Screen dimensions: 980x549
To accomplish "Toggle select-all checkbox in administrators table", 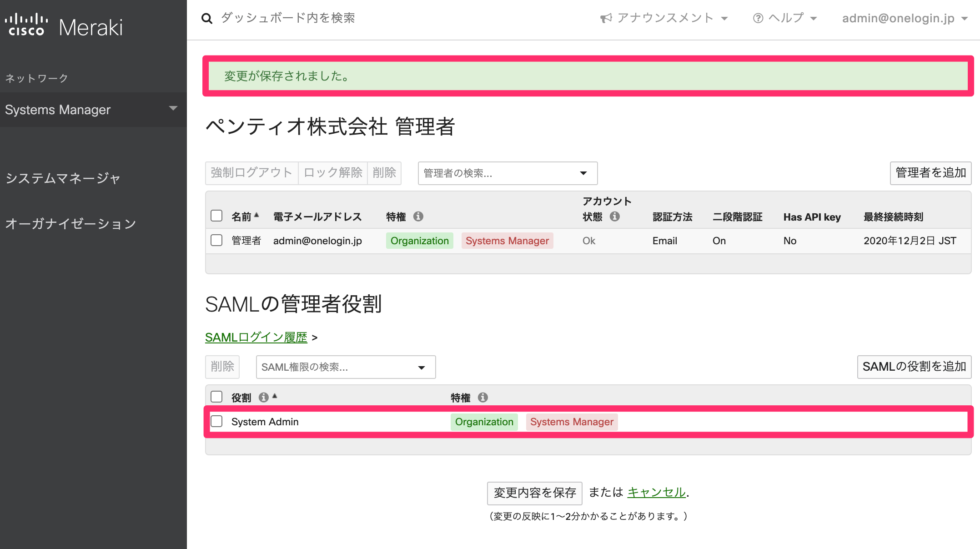I will [216, 216].
